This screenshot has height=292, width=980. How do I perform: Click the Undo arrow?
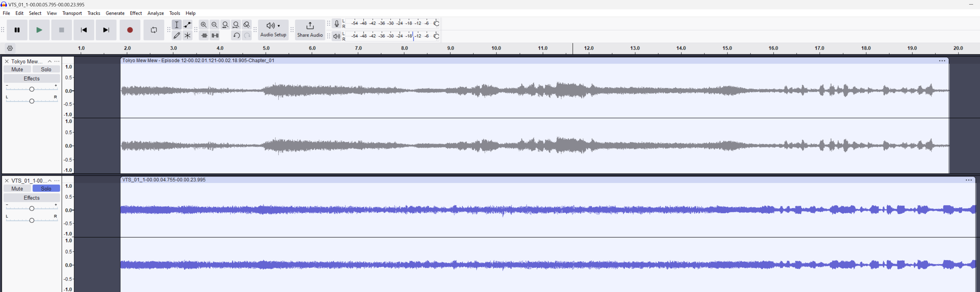point(236,36)
